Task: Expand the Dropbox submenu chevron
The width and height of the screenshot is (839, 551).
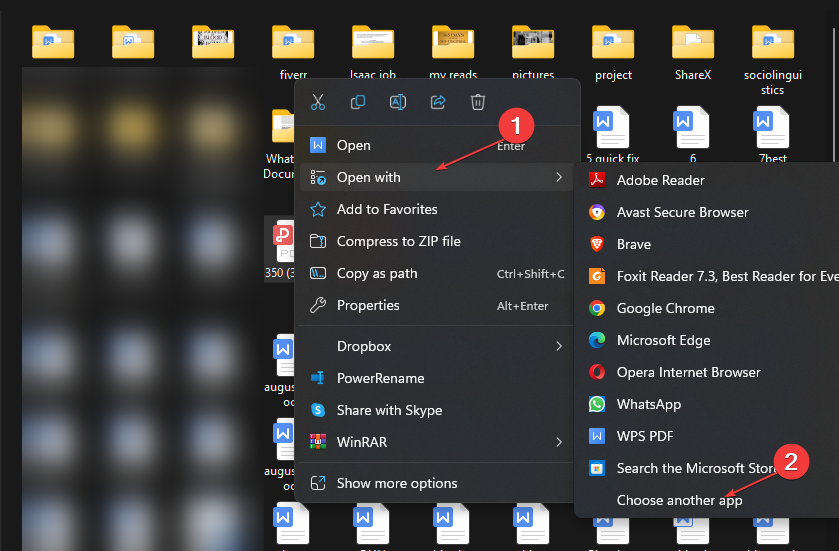Action: pos(559,346)
